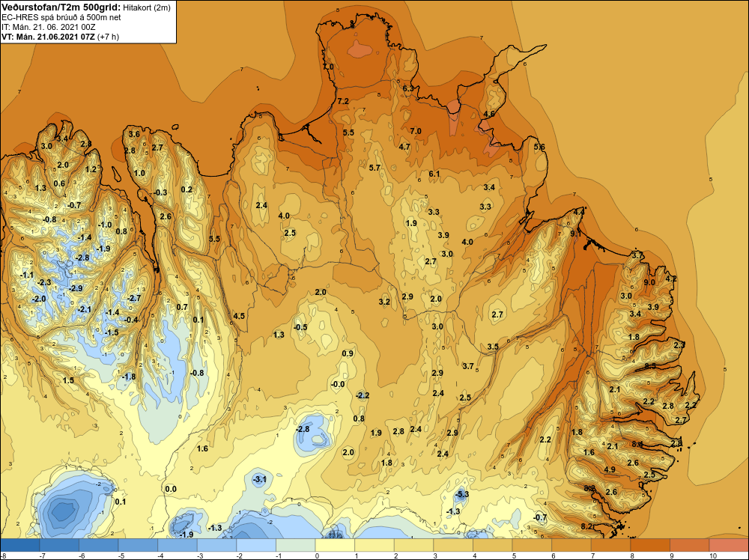The height and width of the screenshot is (560, 749).
Task: Pick the legend color between 0 and 1
Action: click(336, 545)
